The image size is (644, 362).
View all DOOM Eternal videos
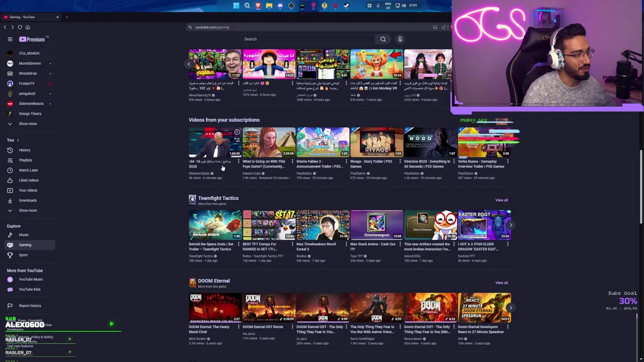click(x=502, y=283)
